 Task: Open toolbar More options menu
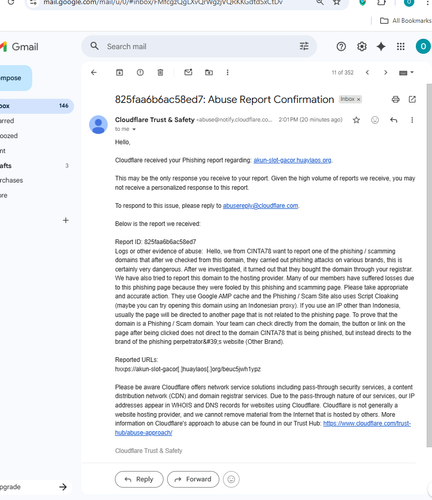tap(228, 72)
